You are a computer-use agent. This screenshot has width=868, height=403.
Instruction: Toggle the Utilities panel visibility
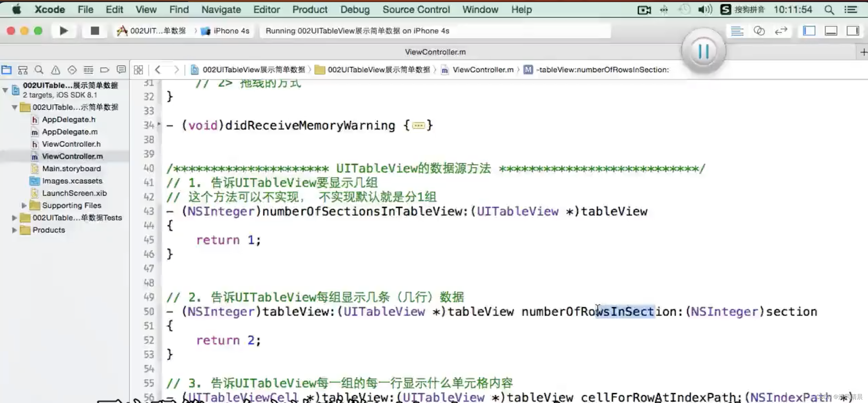(x=853, y=31)
